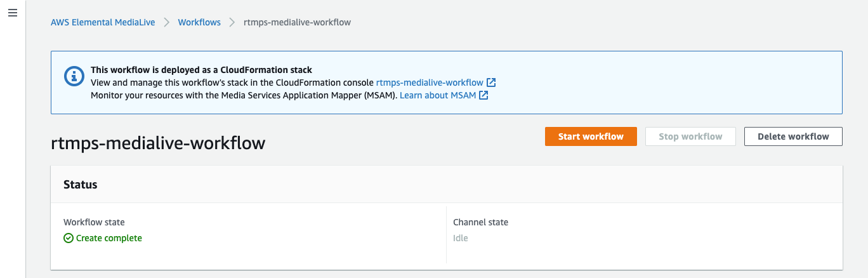
Task: Click the Start workflow button
Action: coord(591,136)
